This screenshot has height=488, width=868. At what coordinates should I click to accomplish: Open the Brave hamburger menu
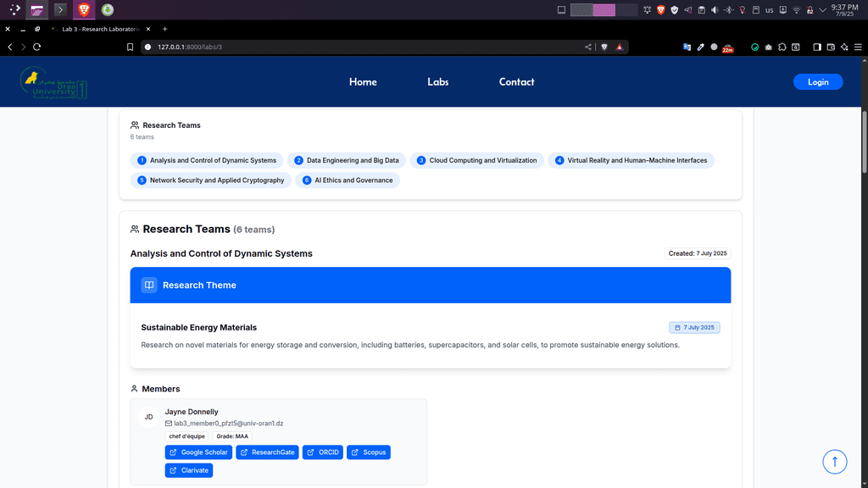tap(858, 47)
